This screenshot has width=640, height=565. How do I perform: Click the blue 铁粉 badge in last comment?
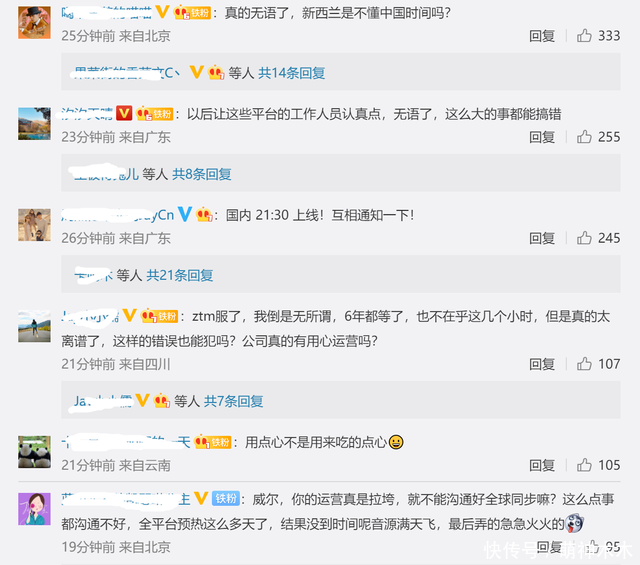(x=226, y=498)
